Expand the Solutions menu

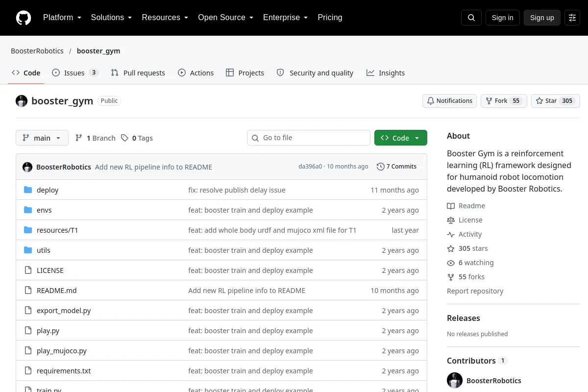111,18
